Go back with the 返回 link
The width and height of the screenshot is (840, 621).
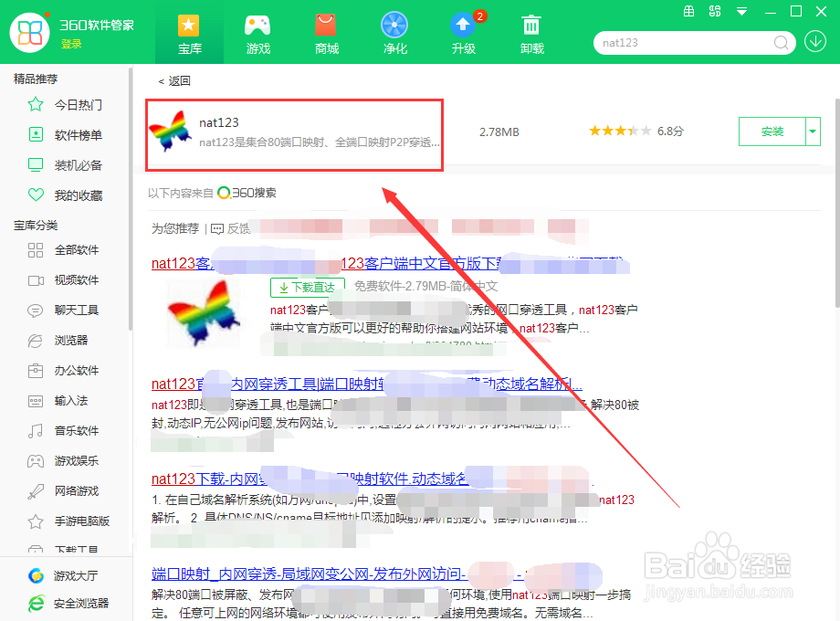[174, 81]
